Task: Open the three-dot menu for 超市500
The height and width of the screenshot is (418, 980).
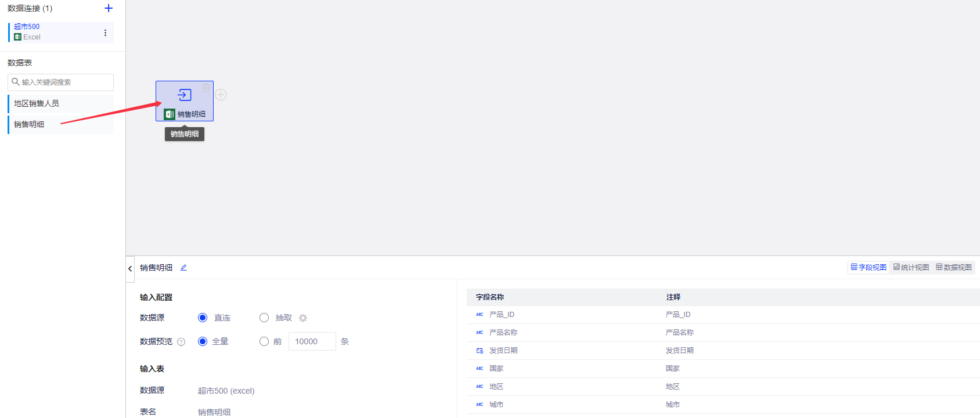Action: click(x=105, y=33)
